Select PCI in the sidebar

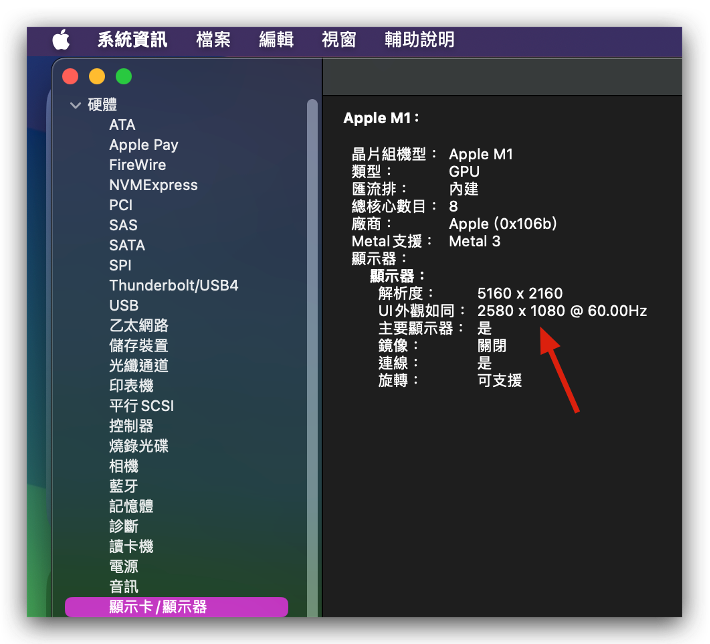[121, 205]
